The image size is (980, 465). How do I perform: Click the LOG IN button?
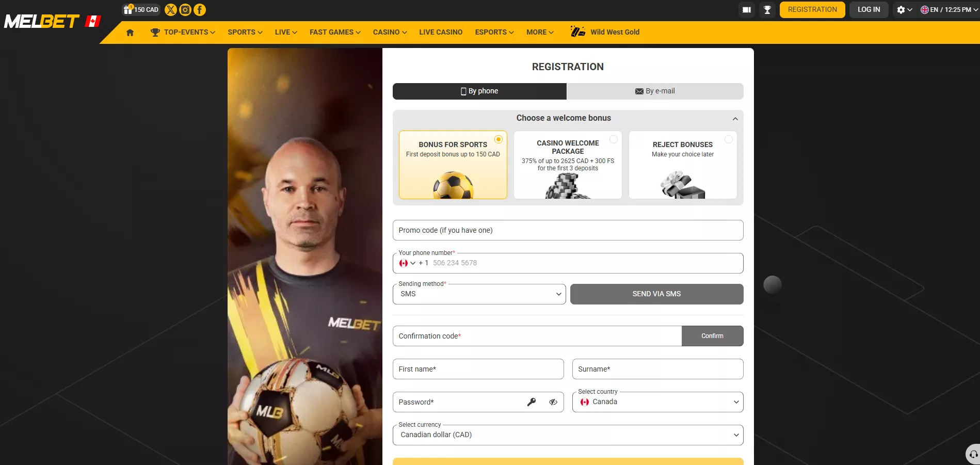869,10
